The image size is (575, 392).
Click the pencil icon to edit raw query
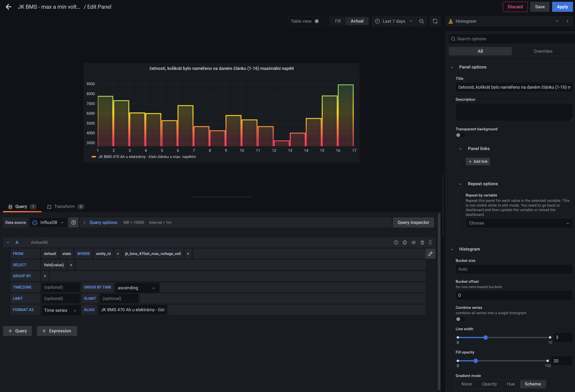pyautogui.click(x=430, y=254)
